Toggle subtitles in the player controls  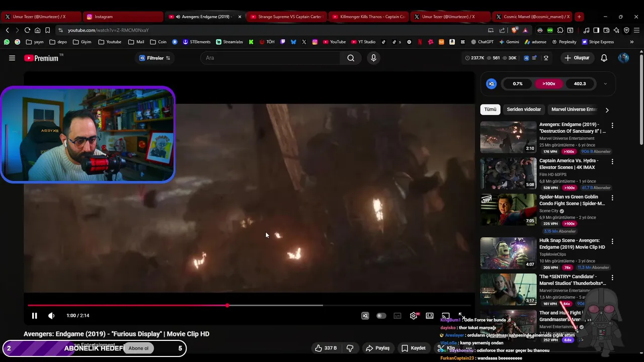coord(397,316)
